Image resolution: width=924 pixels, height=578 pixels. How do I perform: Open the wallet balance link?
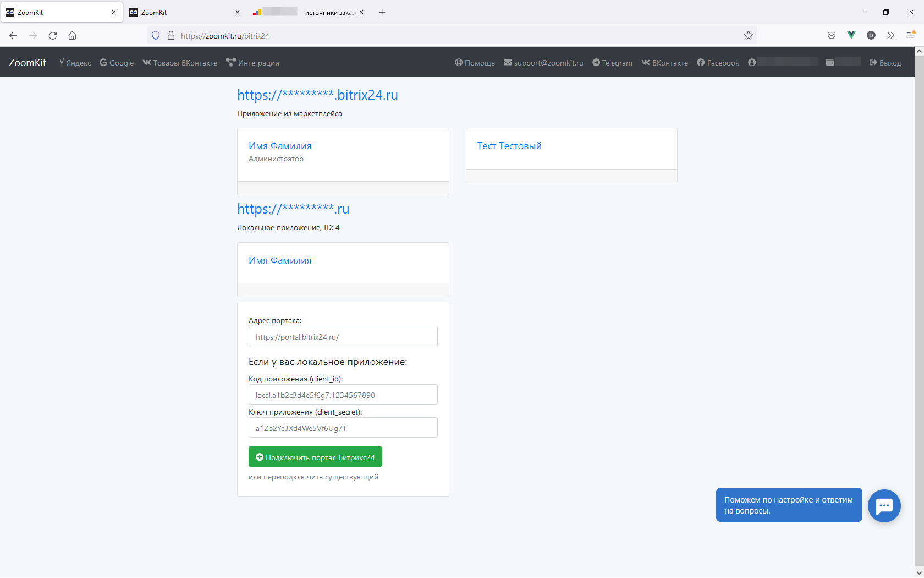(843, 62)
